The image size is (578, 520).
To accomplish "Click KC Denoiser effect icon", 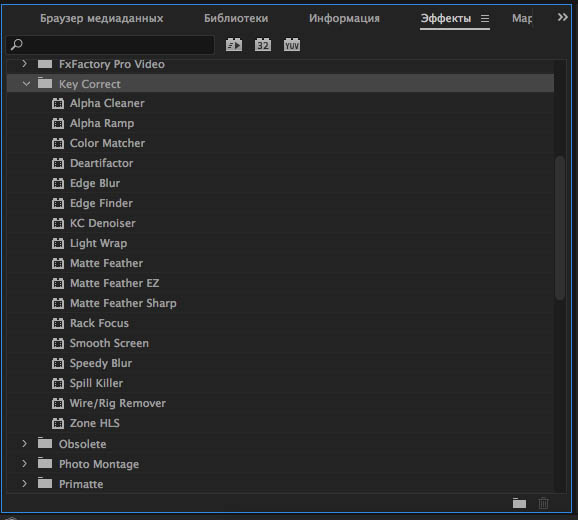I will (58, 223).
